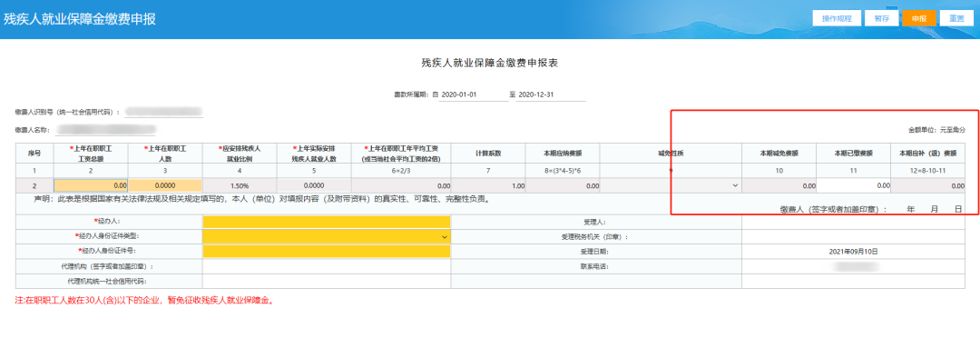This screenshot has width=980, height=338.
Task: Click the 受理日期 2021年09月10日 cell
Action: click(x=853, y=251)
